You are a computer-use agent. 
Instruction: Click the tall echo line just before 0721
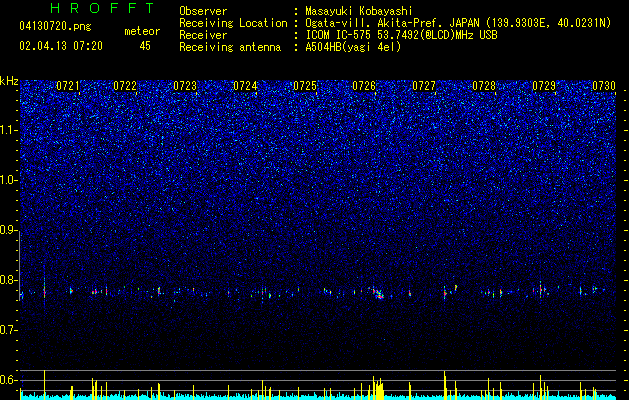click(45, 287)
